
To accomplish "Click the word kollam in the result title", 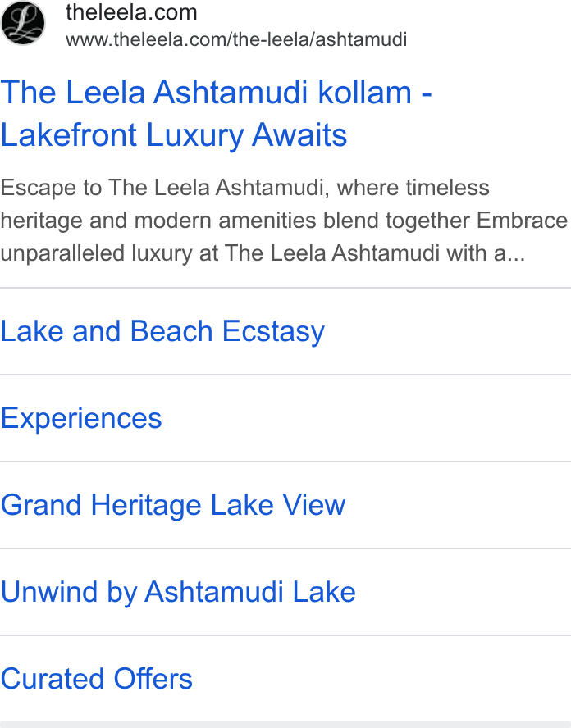I will coord(365,92).
